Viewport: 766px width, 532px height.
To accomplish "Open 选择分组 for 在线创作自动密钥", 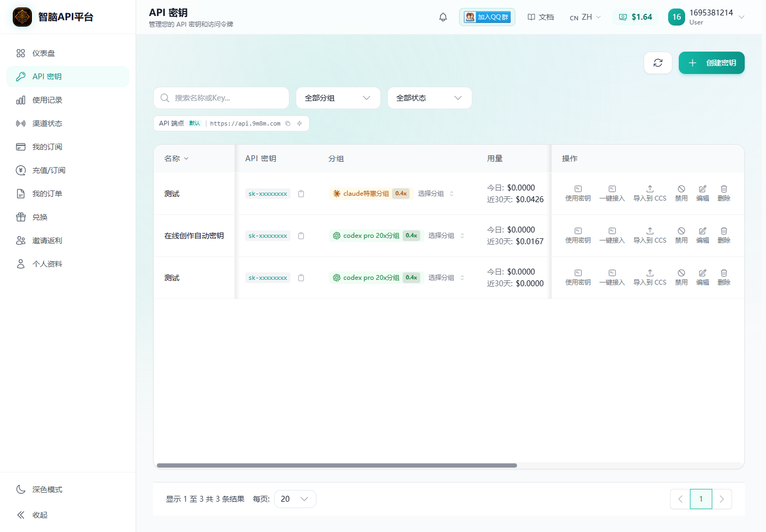I will pyautogui.click(x=446, y=236).
